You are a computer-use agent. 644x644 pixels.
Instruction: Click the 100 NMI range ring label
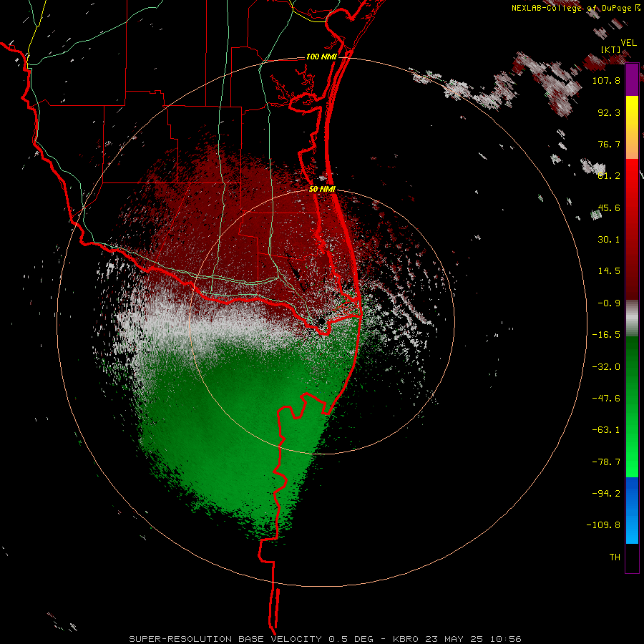321,57
